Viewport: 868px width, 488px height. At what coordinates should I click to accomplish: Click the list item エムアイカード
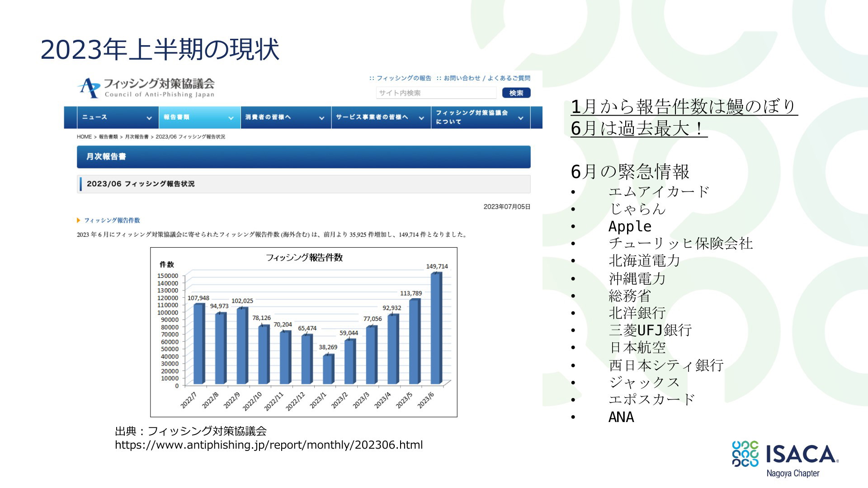pyautogui.click(x=659, y=192)
